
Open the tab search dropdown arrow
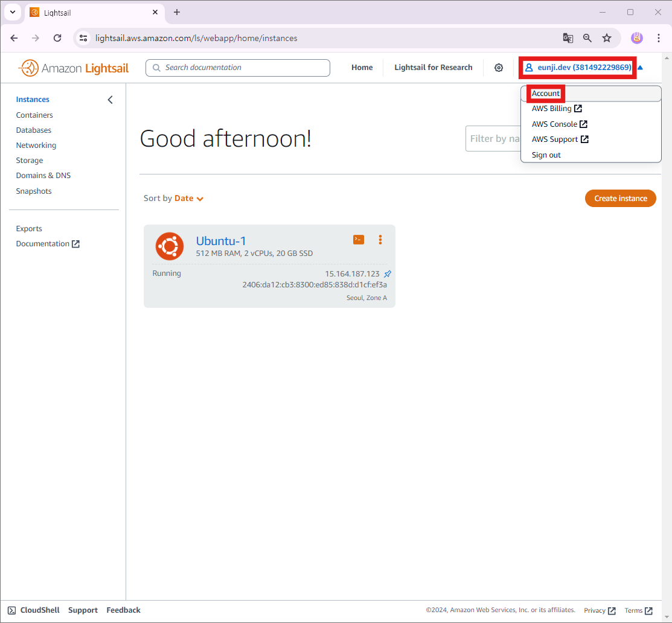(13, 13)
